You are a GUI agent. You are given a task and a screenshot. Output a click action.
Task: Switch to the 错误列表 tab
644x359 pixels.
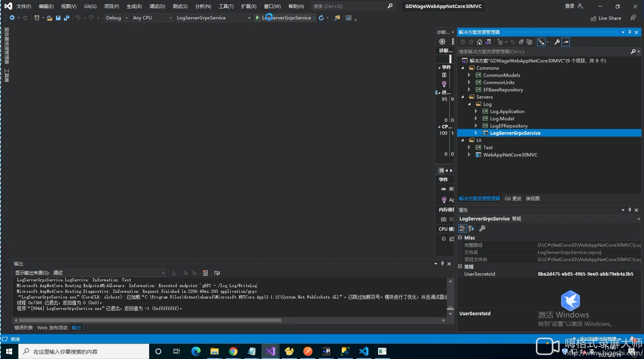tap(24, 328)
